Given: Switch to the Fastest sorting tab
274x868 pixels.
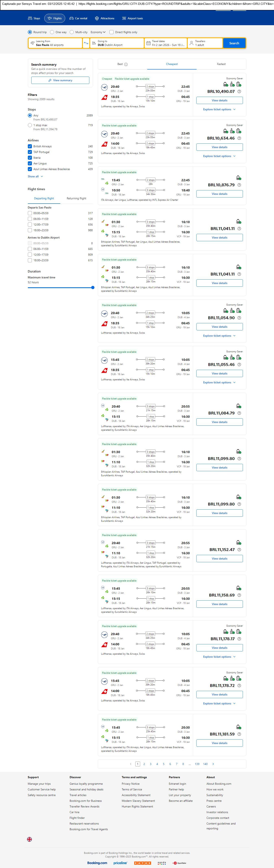Looking at the screenshot, I should point(221,64).
